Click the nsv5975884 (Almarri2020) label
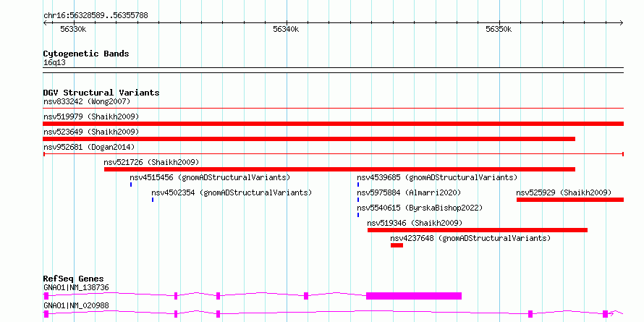This screenshot has width=644, height=322. click(409, 192)
